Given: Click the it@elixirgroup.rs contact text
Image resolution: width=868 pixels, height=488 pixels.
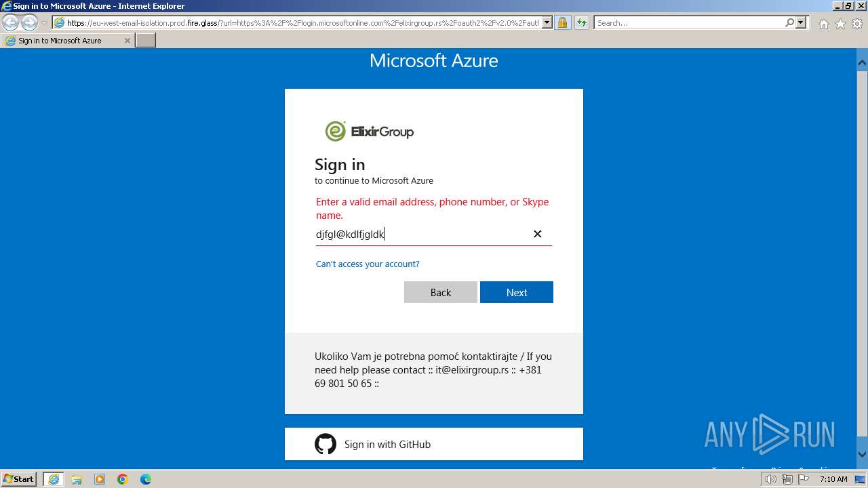Looking at the screenshot, I should (472, 370).
